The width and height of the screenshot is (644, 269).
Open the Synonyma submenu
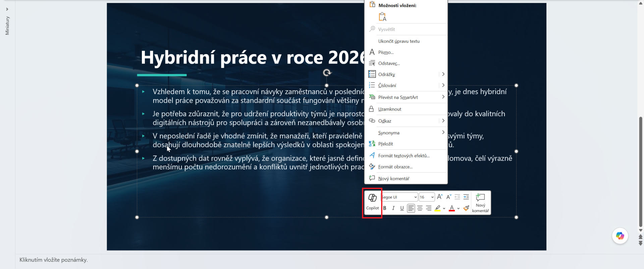tap(406, 133)
